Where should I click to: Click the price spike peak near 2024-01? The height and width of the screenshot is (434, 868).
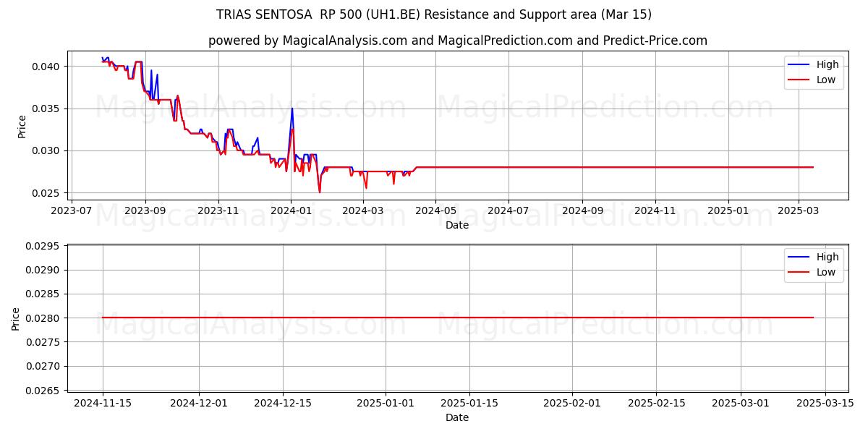point(292,109)
